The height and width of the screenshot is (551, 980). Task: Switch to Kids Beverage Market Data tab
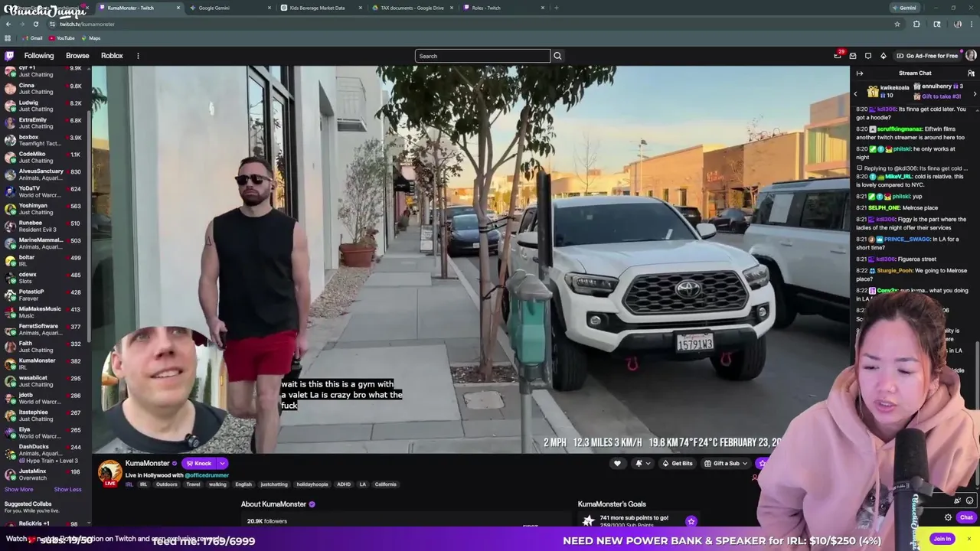(x=322, y=8)
